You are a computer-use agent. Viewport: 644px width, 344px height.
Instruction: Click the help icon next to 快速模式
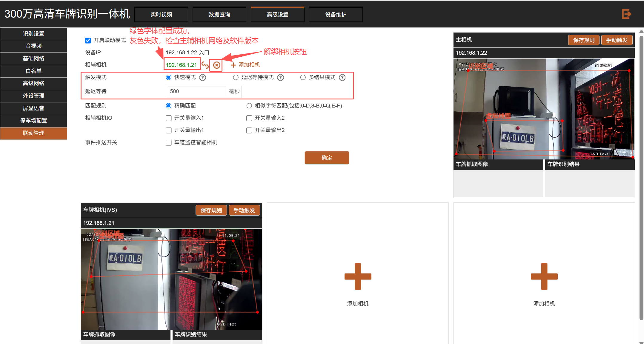203,78
